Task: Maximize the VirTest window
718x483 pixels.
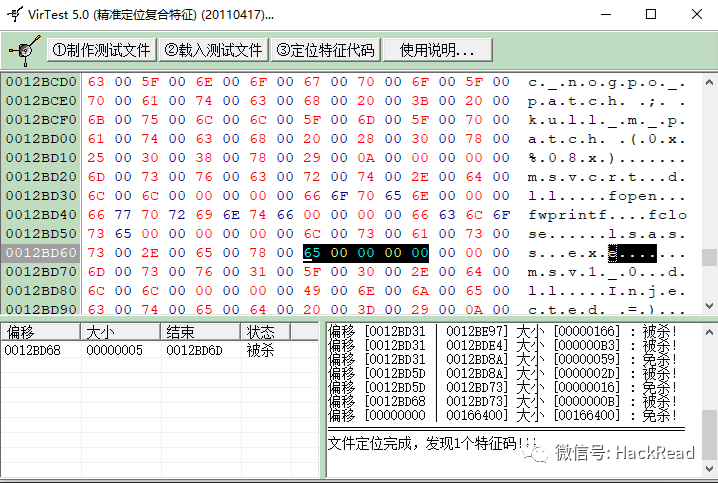Action: [651, 15]
